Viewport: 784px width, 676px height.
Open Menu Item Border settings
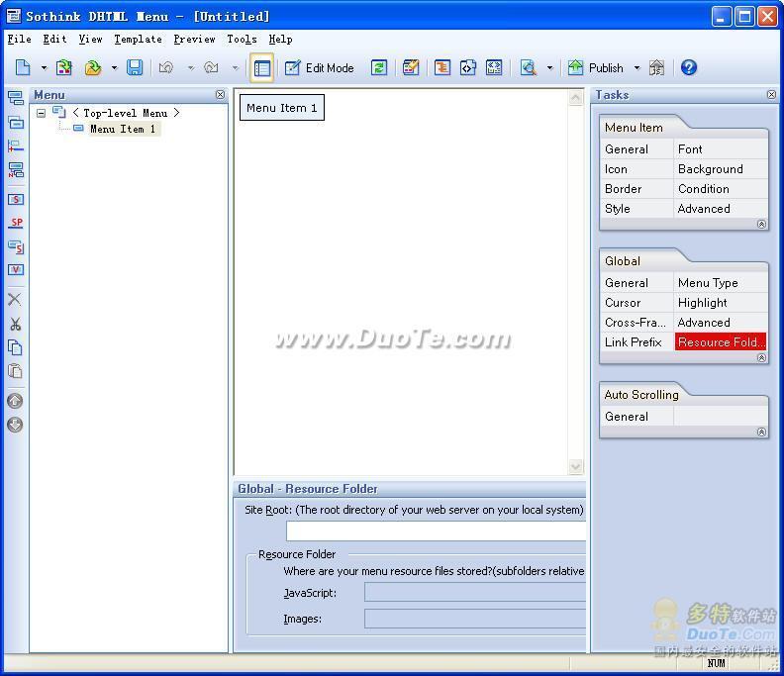click(x=636, y=189)
